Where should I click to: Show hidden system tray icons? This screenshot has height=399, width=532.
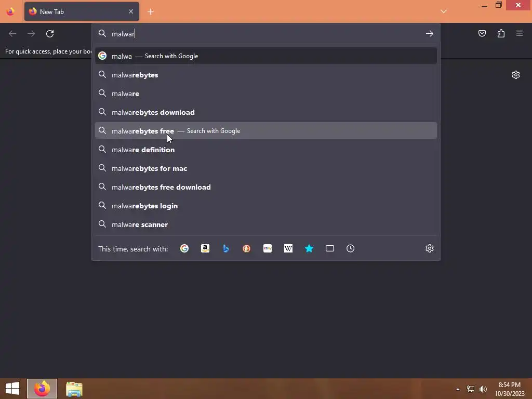tap(458, 389)
